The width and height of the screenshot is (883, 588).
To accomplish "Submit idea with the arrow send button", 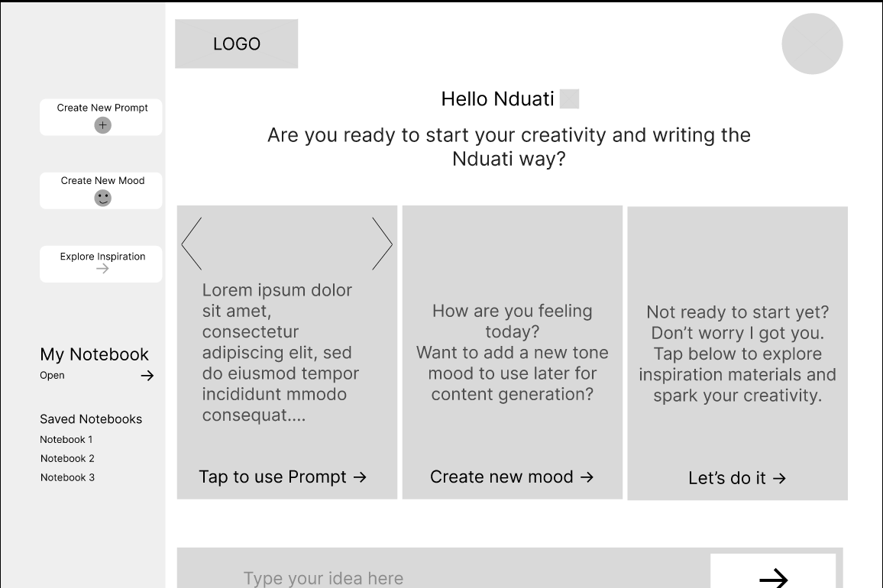I will (773, 577).
